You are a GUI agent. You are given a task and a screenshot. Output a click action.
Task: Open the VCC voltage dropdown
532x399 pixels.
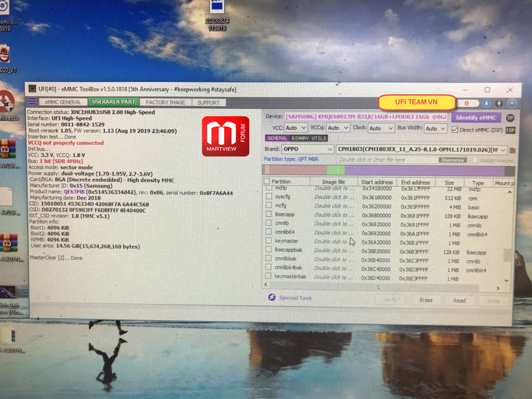(295, 128)
